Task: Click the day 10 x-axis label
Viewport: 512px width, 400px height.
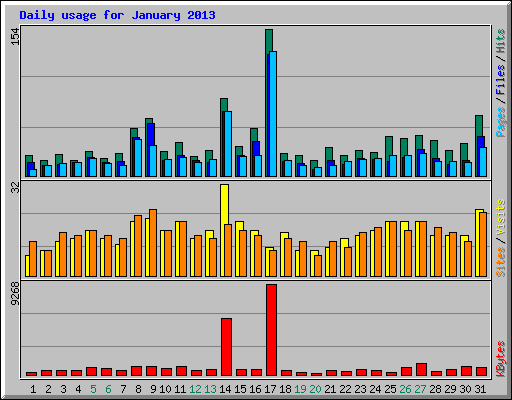Action: click(165, 389)
